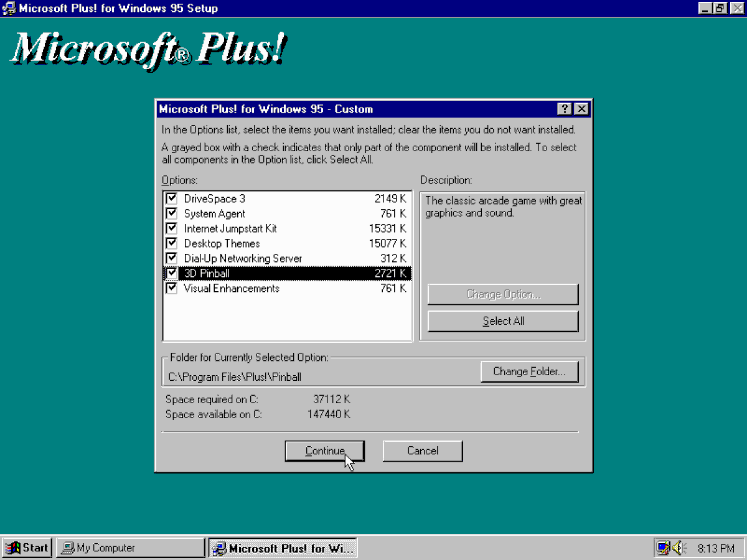Select the Desktop Themes row label
This screenshot has height=560, width=747.
pyautogui.click(x=222, y=244)
